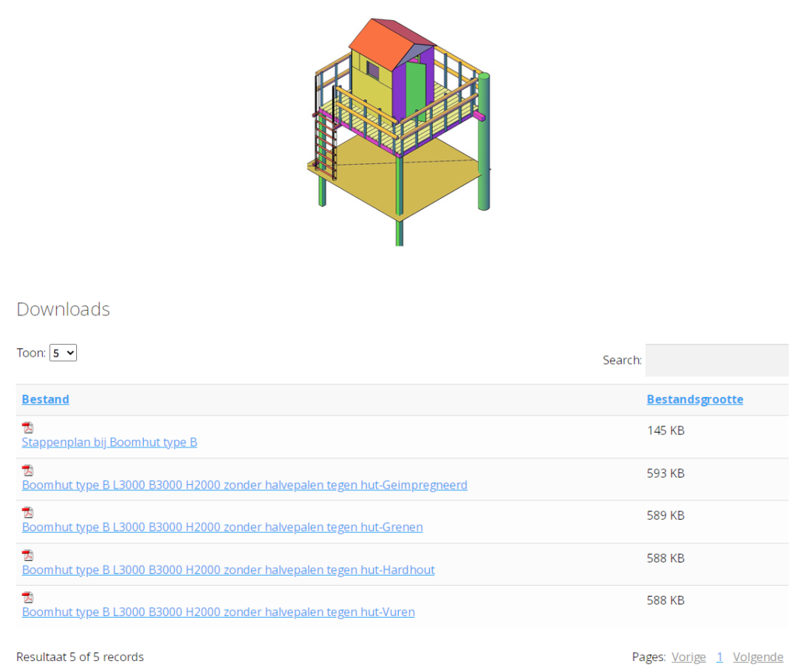This screenshot has width=796, height=672.
Task: Go to next page with Volgende
Action: [757, 657]
